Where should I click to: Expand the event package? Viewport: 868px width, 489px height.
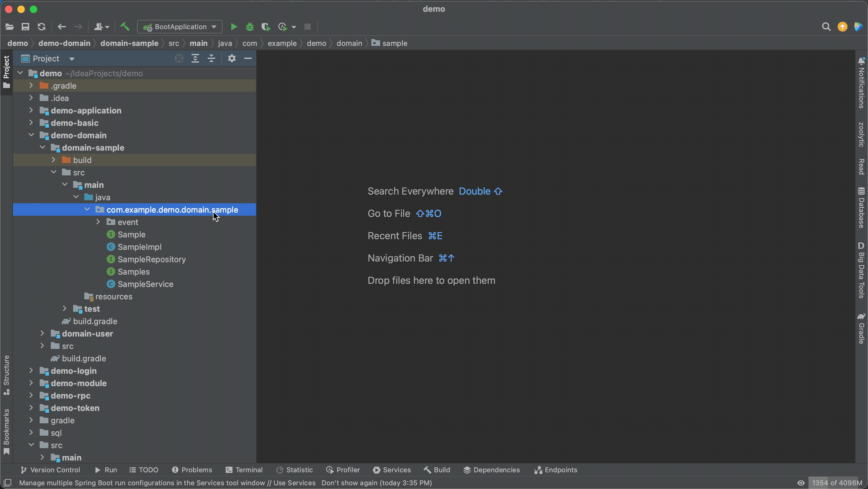tap(98, 222)
